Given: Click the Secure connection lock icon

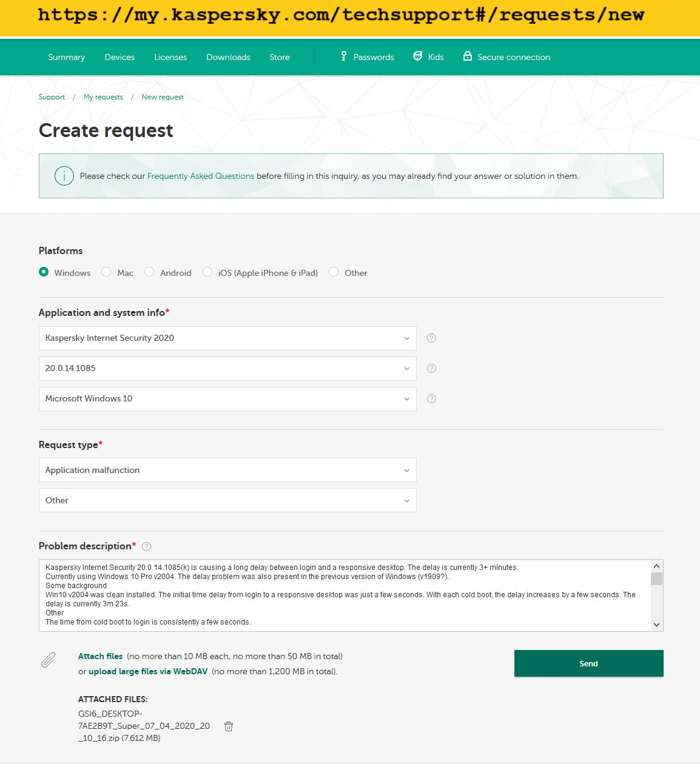Looking at the screenshot, I should point(468,56).
